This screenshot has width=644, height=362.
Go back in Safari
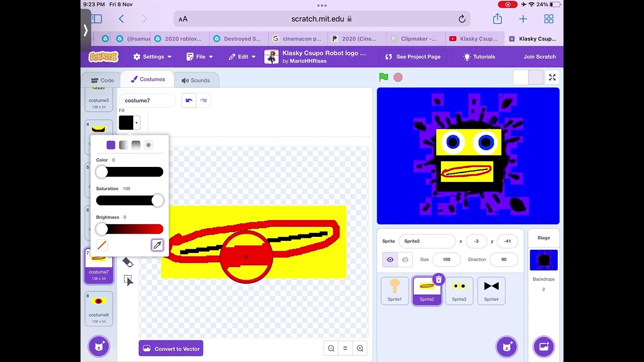[x=121, y=19]
